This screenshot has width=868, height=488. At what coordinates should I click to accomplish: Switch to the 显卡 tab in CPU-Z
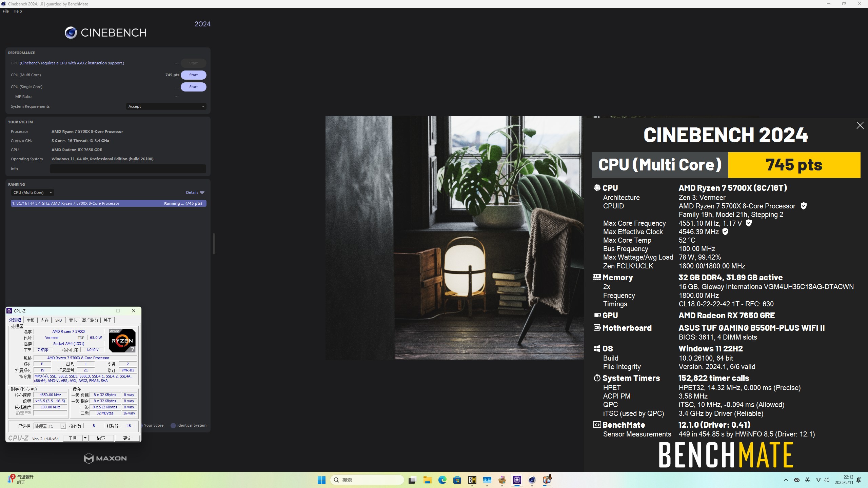click(73, 320)
